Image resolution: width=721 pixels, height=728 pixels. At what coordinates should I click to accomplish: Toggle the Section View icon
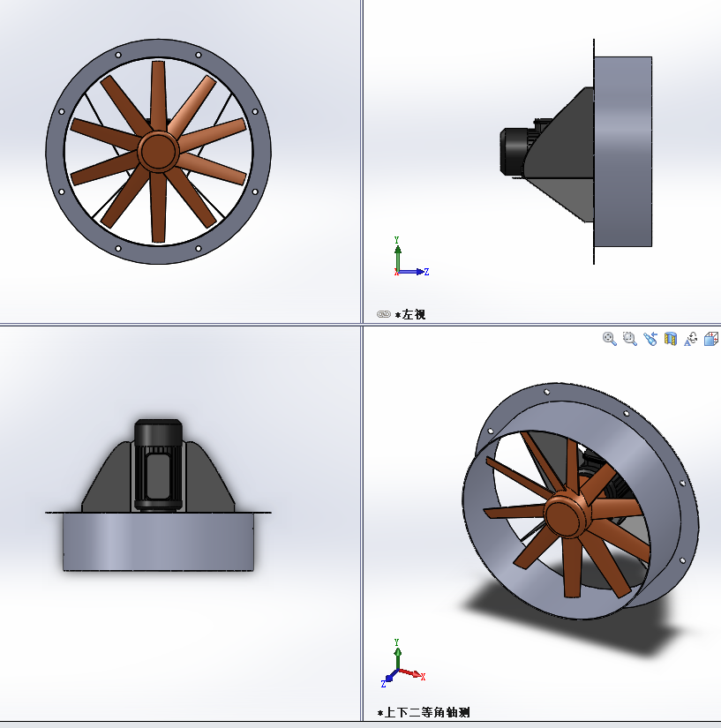[x=671, y=339]
